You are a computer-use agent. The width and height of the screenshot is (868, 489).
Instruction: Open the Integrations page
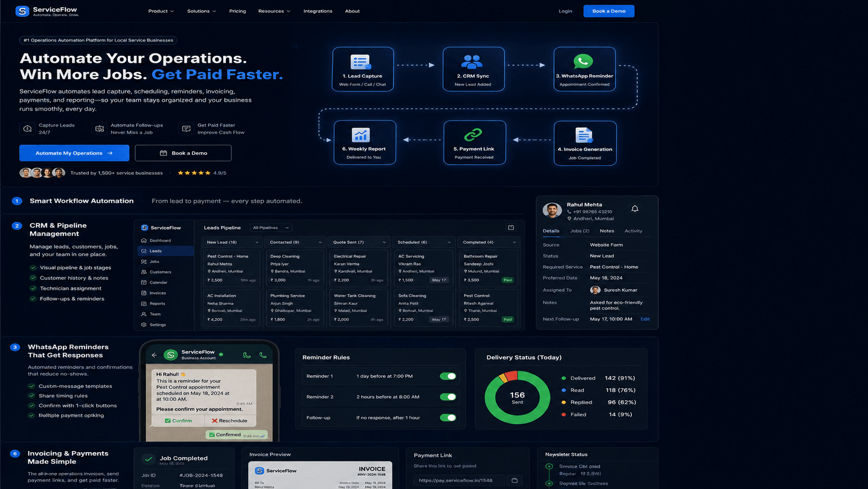pyautogui.click(x=318, y=11)
